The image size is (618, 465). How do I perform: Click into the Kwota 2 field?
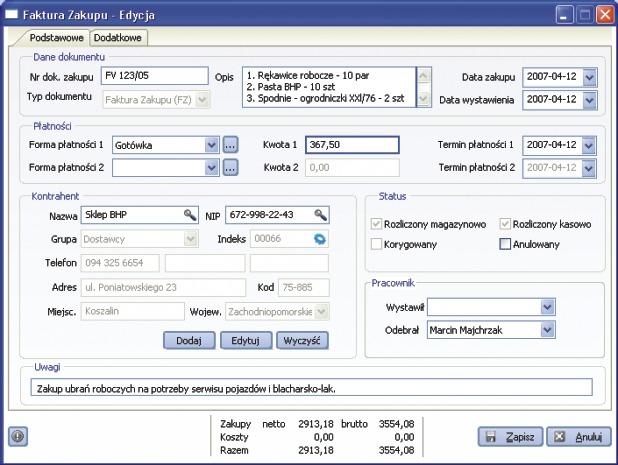click(352, 168)
